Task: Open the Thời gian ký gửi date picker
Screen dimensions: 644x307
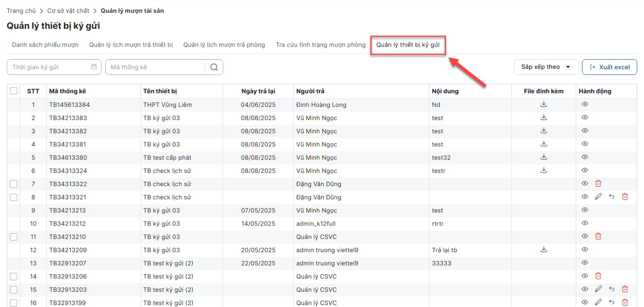Action: click(54, 67)
